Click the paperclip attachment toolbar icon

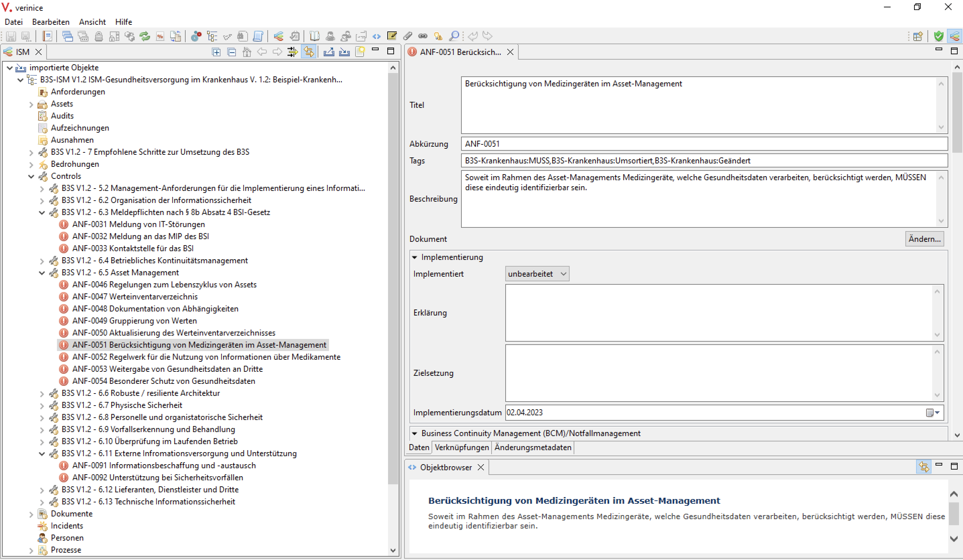pos(407,36)
